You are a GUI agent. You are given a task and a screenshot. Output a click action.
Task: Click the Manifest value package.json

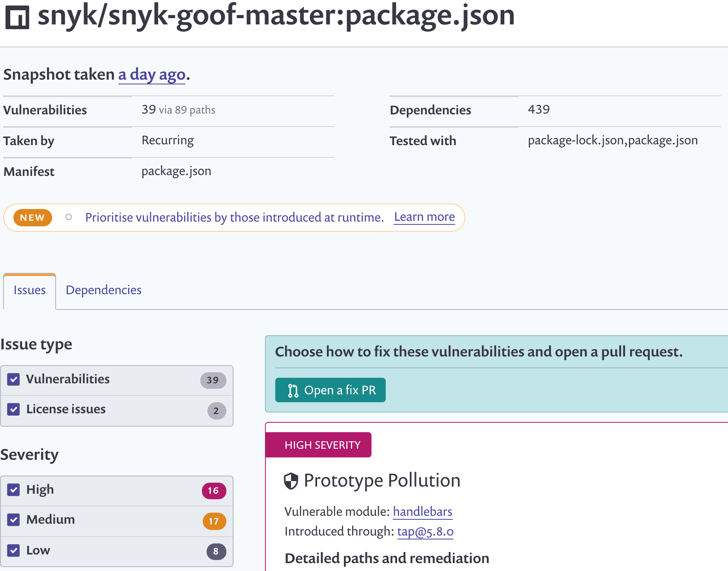point(176,171)
